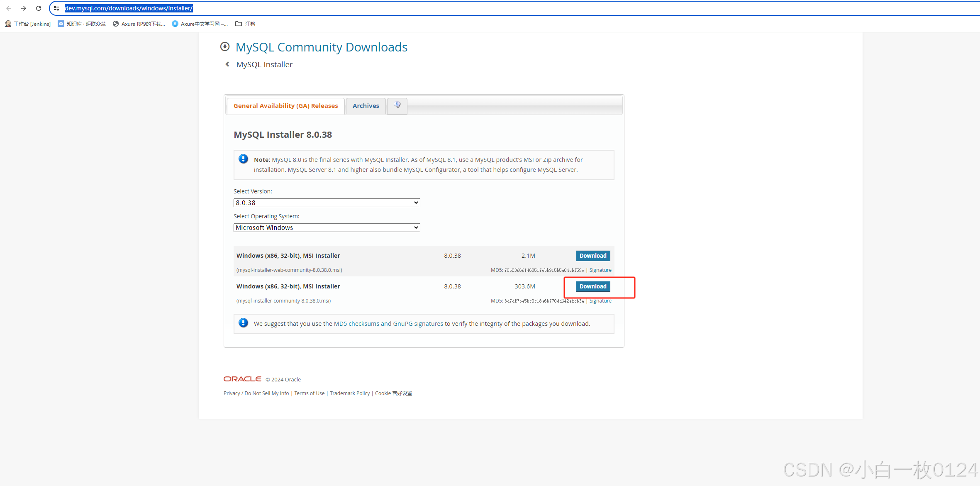This screenshot has width=980, height=486.
Task: Click the info icon beside the checksum suggestion
Action: 243,322
